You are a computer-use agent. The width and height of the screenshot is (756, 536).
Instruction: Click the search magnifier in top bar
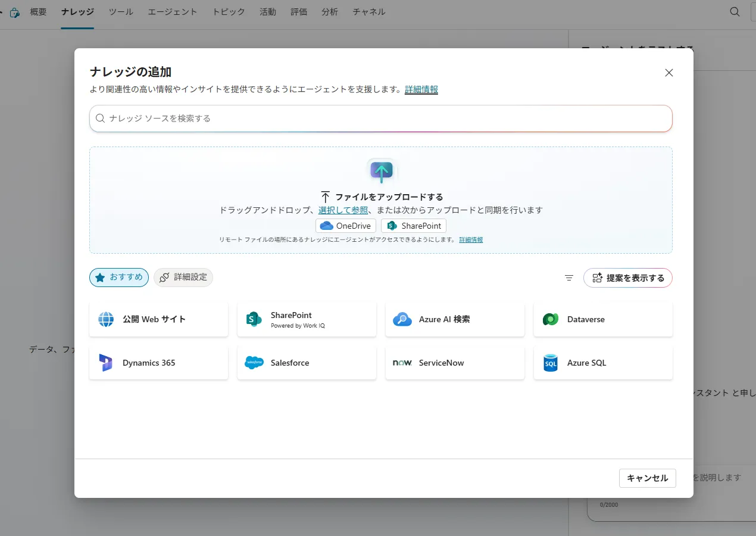tap(735, 12)
